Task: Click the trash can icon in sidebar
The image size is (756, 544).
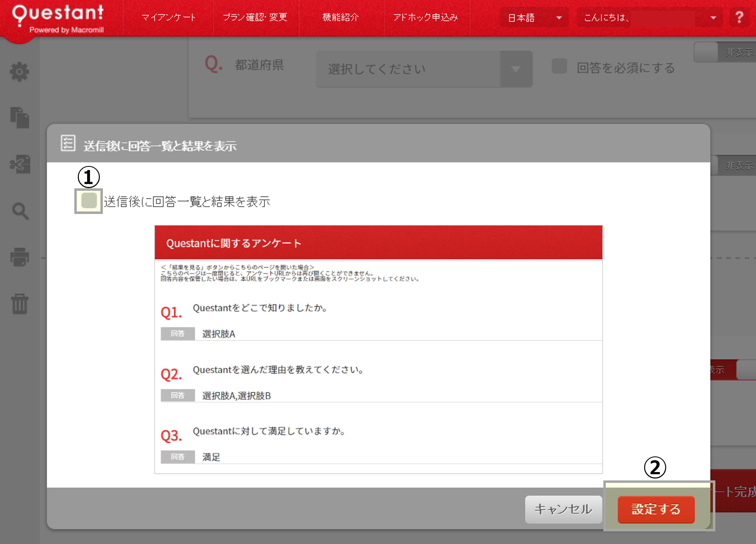Action: (20, 304)
